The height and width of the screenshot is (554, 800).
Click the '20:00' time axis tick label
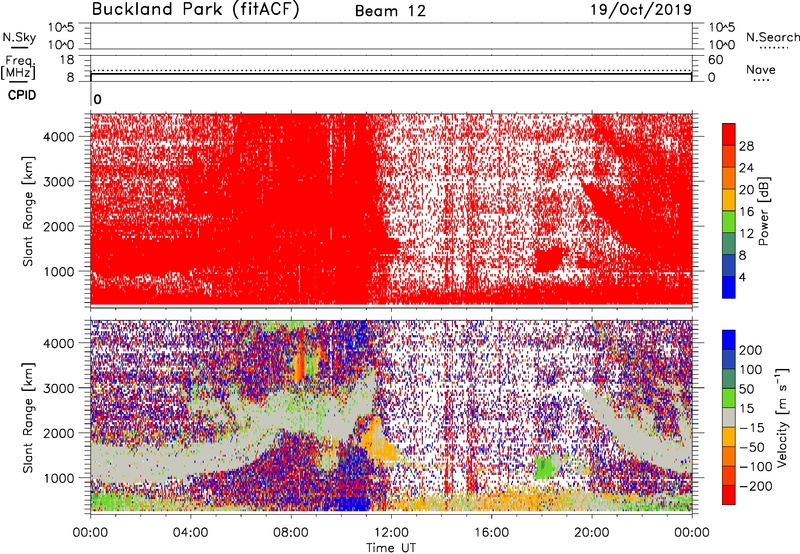tap(592, 533)
